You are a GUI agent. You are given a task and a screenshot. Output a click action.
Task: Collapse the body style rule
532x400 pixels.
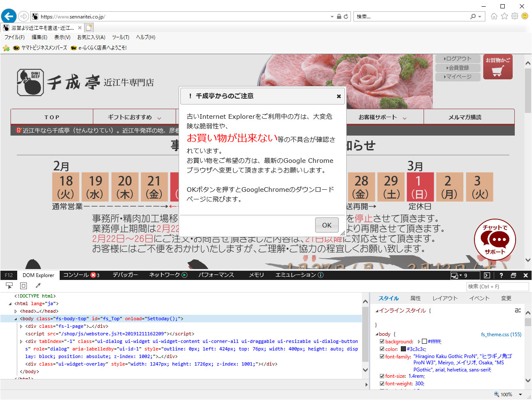[377, 335]
